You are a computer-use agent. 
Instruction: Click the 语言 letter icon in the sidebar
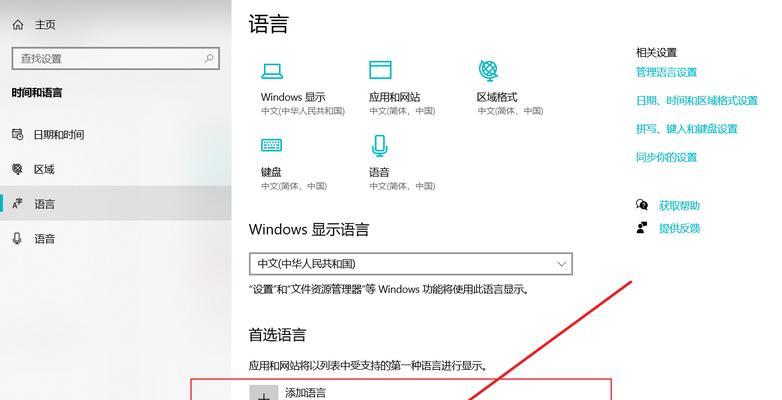(17, 204)
